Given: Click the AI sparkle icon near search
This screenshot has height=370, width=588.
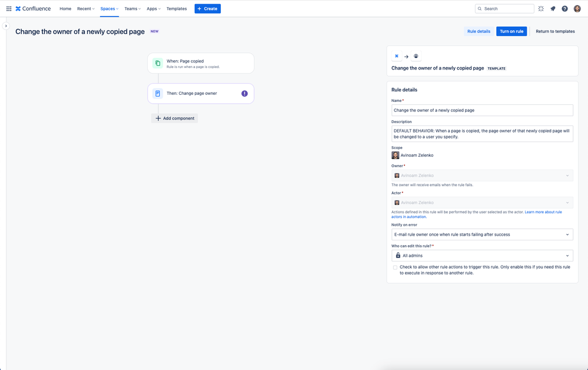Looking at the screenshot, I should click(x=541, y=9).
